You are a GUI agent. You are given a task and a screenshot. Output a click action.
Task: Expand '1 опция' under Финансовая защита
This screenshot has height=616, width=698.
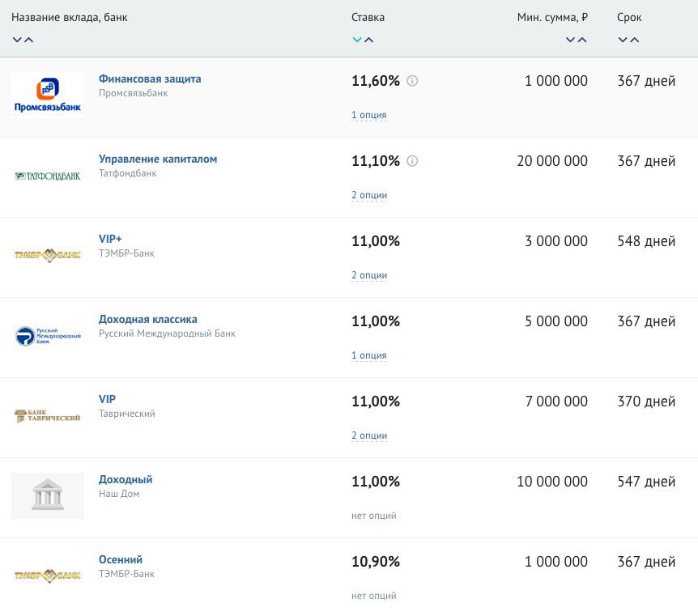coord(368,115)
